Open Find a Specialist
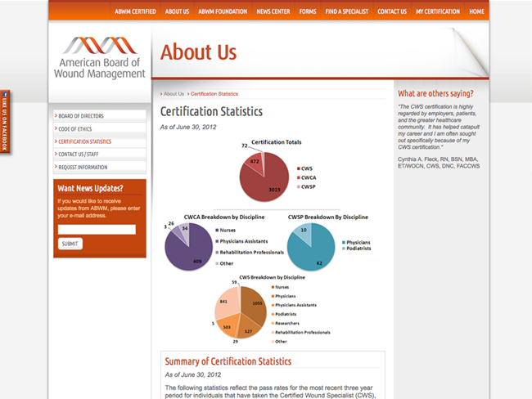This screenshot has height=399, width=532. [347, 11]
